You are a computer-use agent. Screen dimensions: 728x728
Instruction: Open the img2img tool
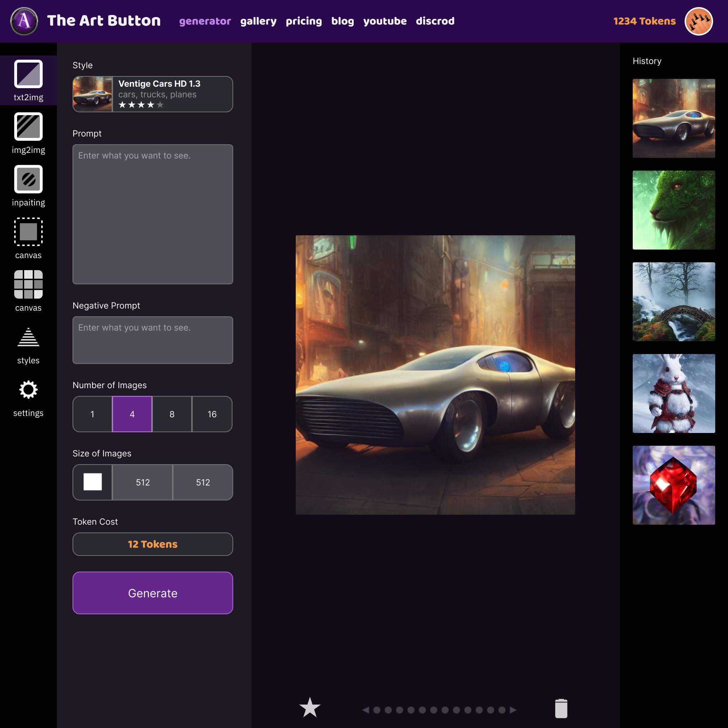coord(28,127)
